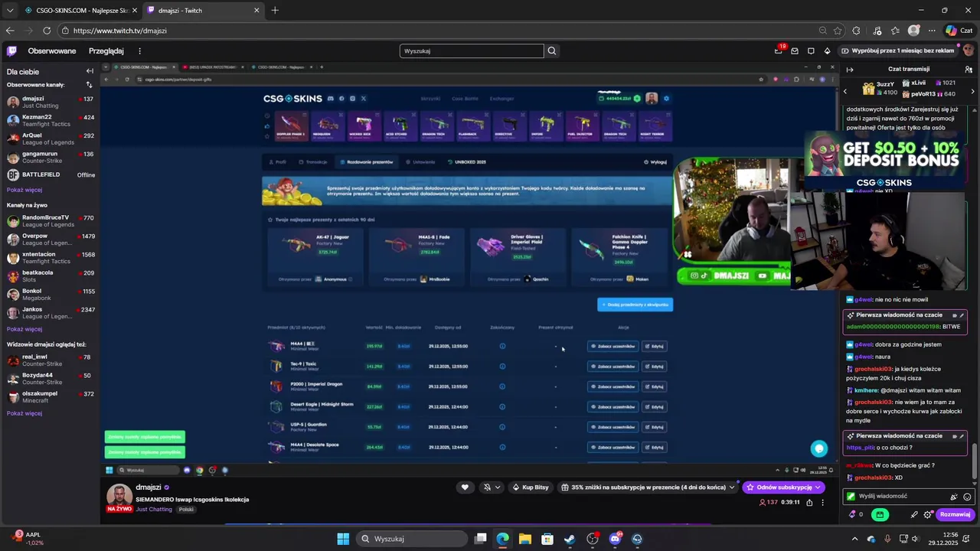Add page to favorites star icon
980x551 pixels.
[x=838, y=31]
